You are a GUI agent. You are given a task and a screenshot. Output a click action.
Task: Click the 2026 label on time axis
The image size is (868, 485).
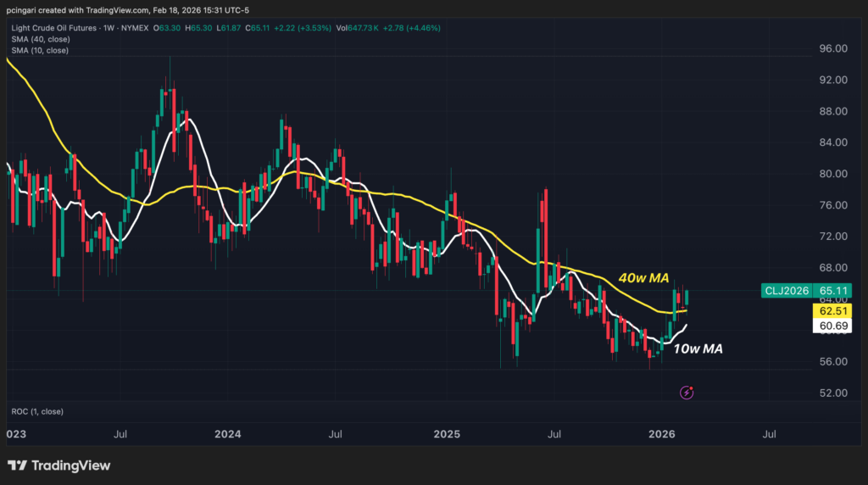click(662, 434)
